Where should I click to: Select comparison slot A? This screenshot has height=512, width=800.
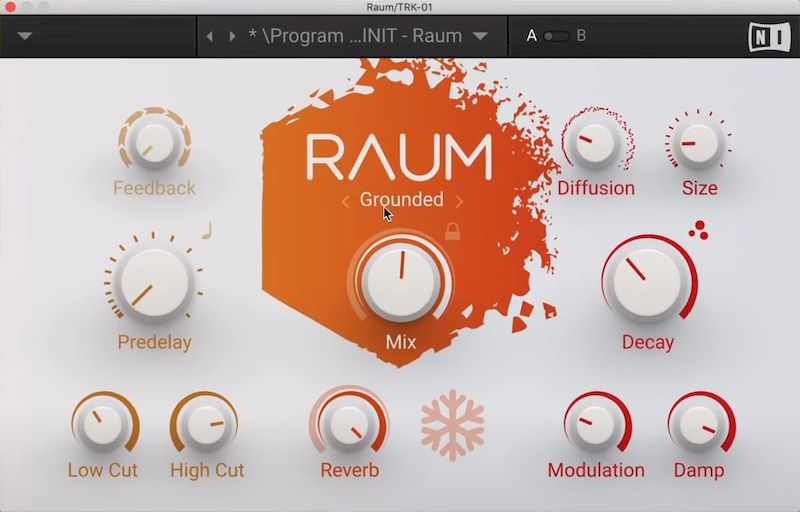click(x=532, y=36)
